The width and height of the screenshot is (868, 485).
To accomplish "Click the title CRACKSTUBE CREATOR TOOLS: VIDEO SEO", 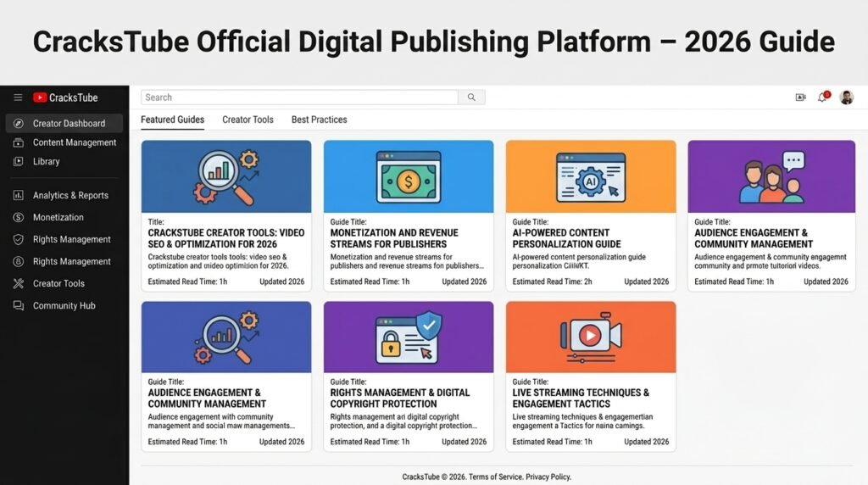I will pyautogui.click(x=225, y=238).
